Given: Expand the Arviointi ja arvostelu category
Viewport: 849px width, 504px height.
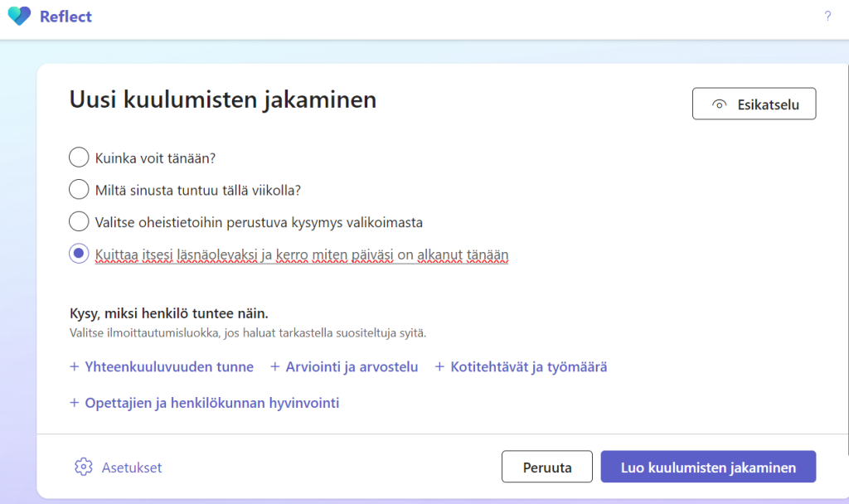Looking at the screenshot, I should point(352,366).
